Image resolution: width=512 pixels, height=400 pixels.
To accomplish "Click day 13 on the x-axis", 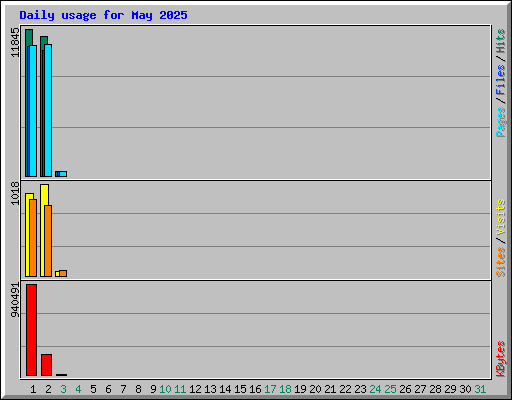I will (x=210, y=389).
